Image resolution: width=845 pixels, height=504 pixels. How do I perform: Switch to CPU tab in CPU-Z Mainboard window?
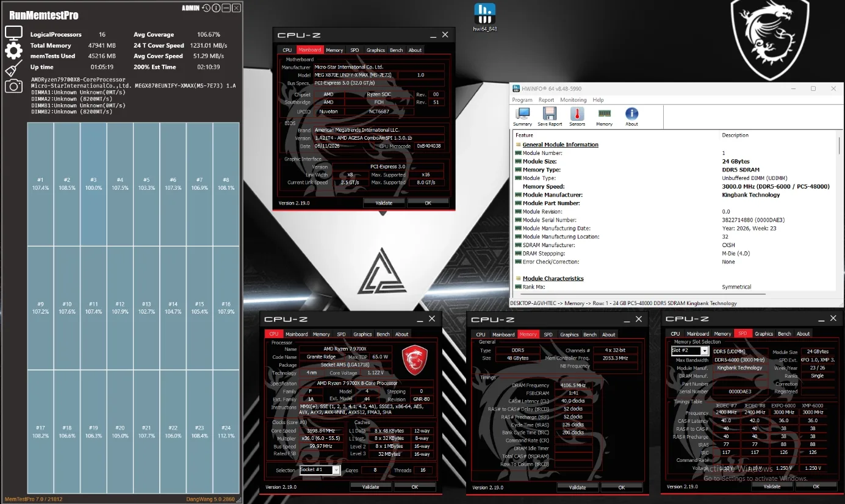pos(287,50)
